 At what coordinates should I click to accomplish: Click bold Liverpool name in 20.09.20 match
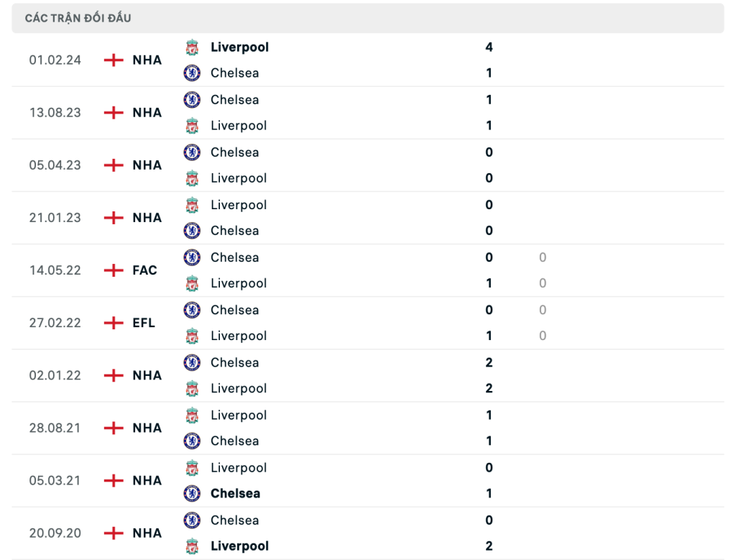(239, 546)
